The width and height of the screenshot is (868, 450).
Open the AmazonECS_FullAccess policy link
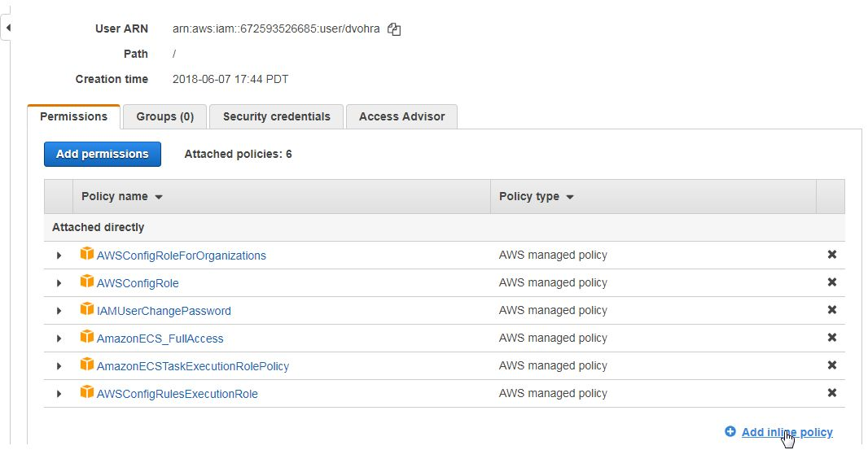160,339
